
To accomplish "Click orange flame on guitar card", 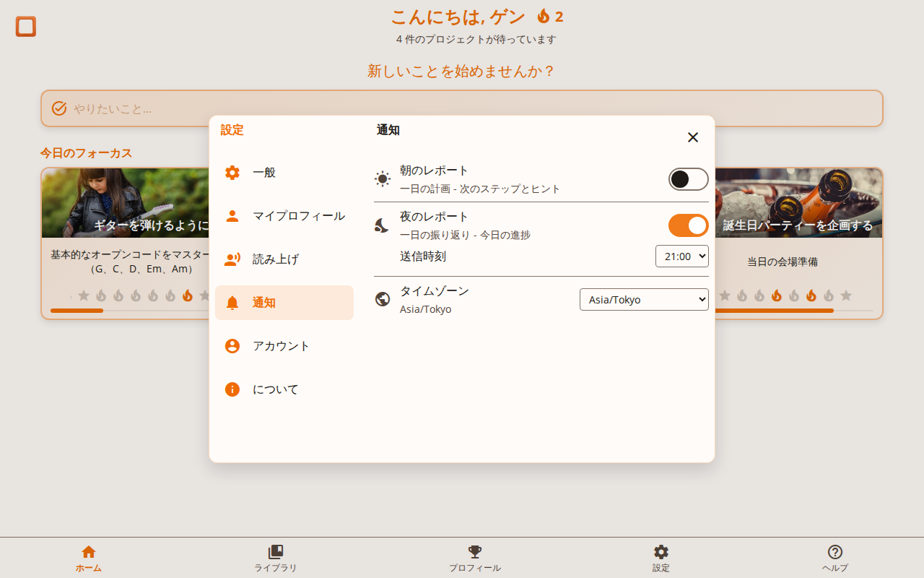I will [188, 295].
